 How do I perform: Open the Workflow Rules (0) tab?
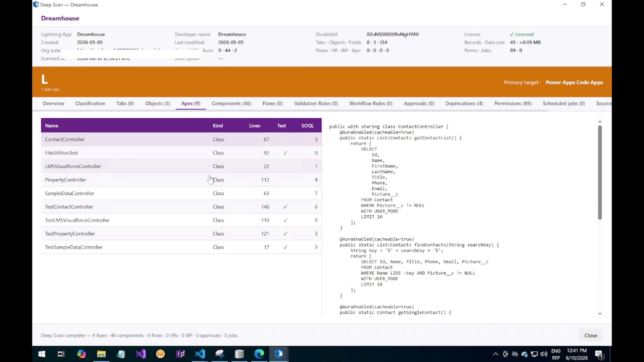coord(371,103)
